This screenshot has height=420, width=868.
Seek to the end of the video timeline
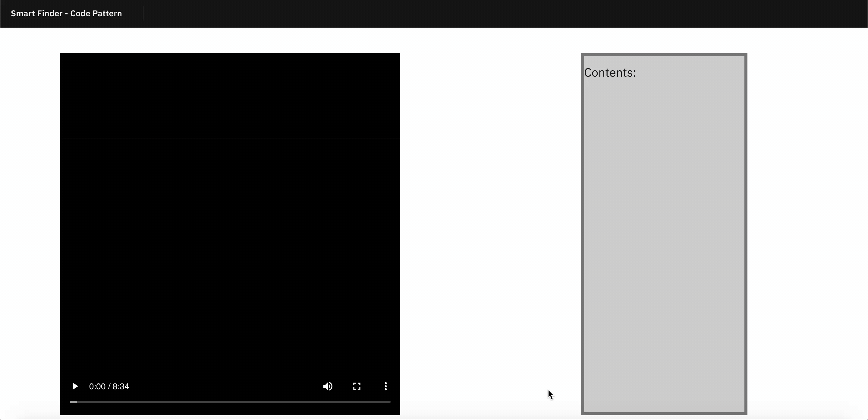pyautogui.click(x=390, y=402)
